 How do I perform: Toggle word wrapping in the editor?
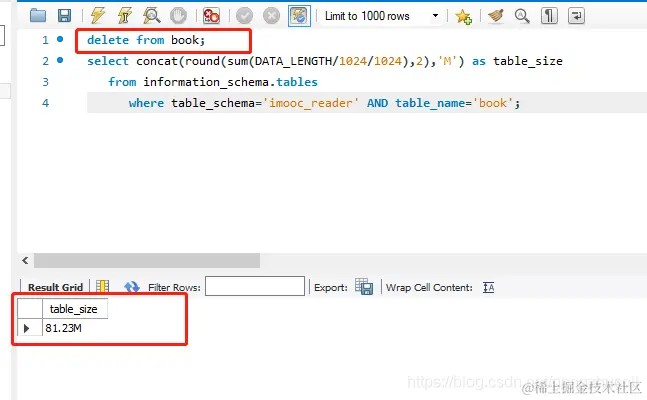[x=576, y=16]
